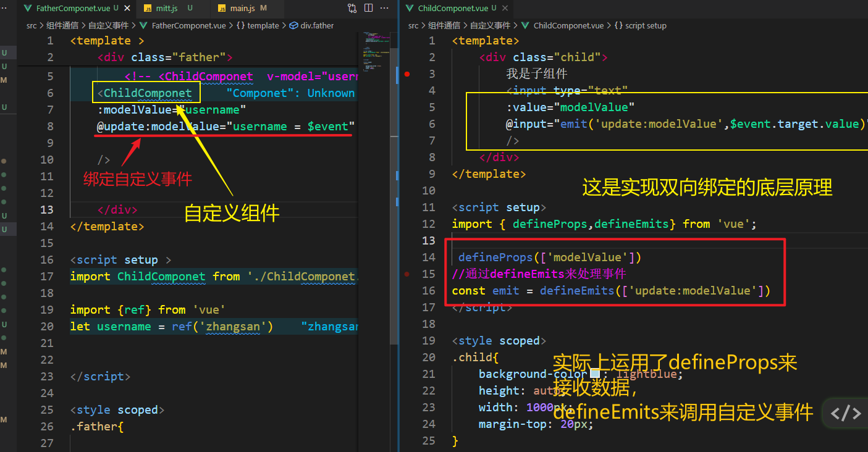
Task: Close the ChildComponet.vue tab with its X
Action: coord(505,8)
